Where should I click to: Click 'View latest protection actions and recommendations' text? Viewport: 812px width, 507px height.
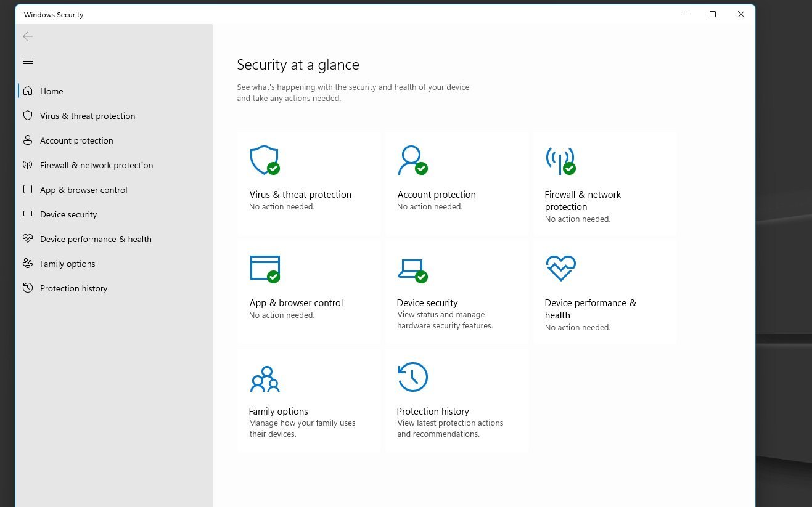click(x=450, y=429)
